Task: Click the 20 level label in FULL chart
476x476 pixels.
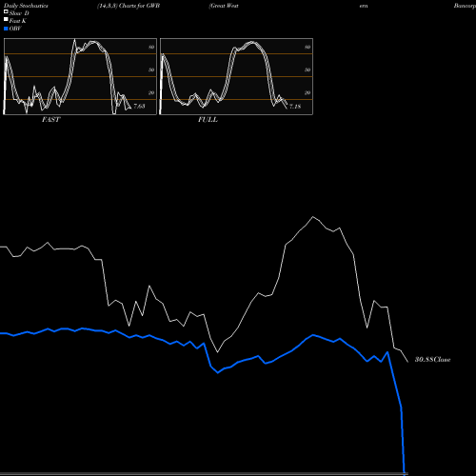Action: 307,92
